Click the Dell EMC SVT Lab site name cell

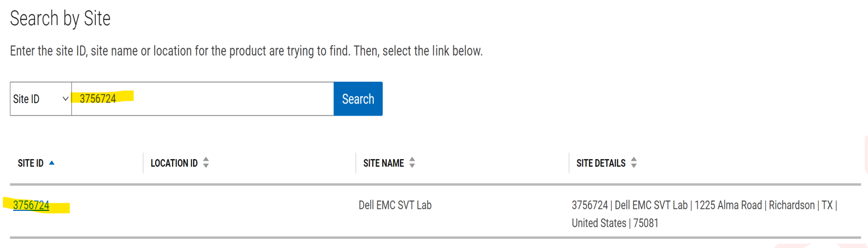pos(395,205)
